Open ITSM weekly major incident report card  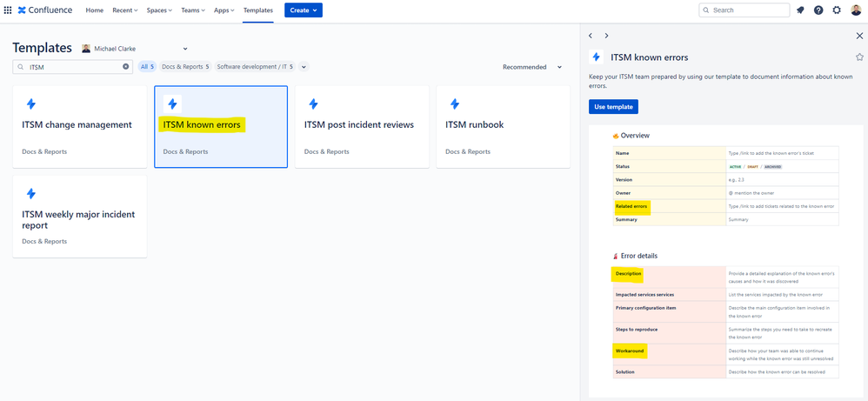pos(80,217)
